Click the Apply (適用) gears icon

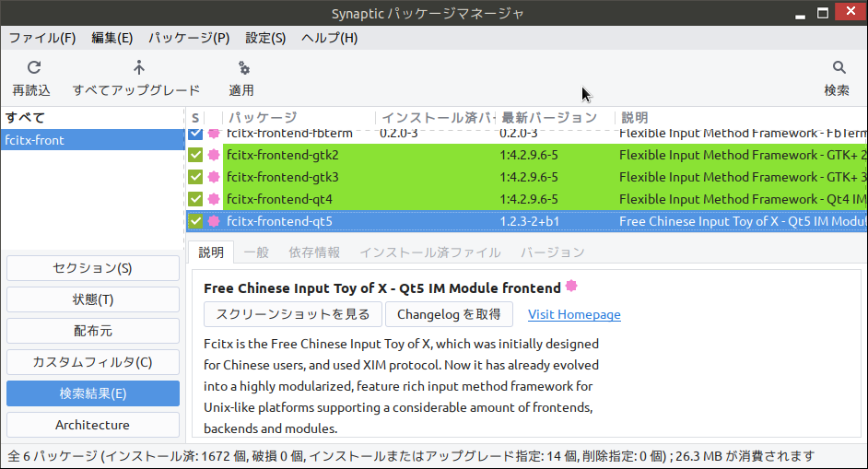pos(243,67)
